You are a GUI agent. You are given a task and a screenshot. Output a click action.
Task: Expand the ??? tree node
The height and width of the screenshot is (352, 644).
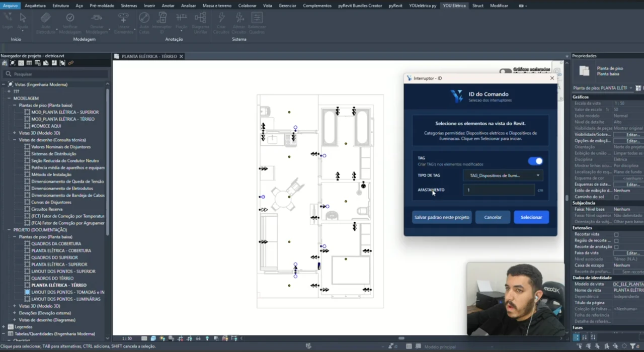[9, 92]
